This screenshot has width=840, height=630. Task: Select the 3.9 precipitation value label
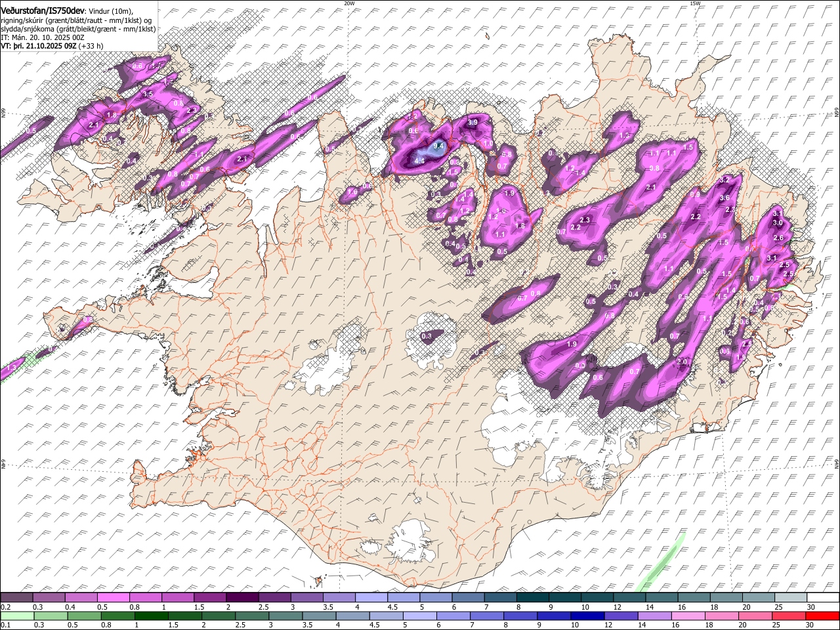472,122
